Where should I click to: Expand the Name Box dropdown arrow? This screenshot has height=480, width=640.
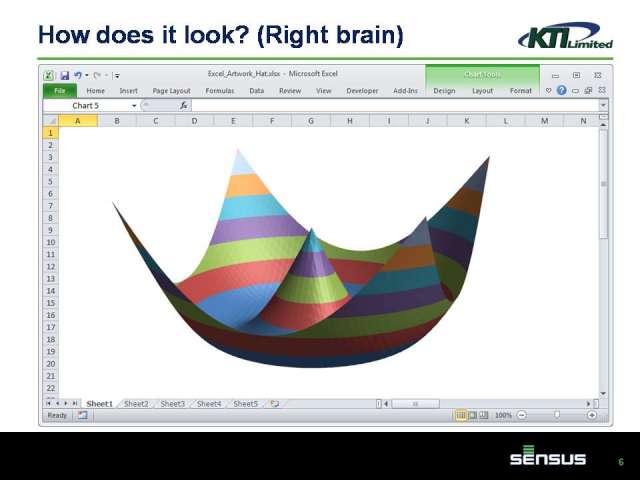click(134, 106)
